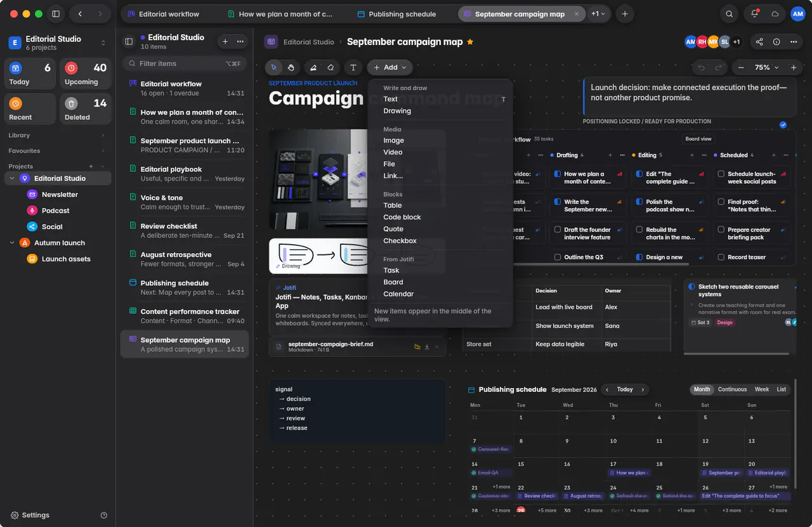Toggle the item list panel icon
Image resolution: width=812 pixels, height=527 pixels.
[129, 41]
